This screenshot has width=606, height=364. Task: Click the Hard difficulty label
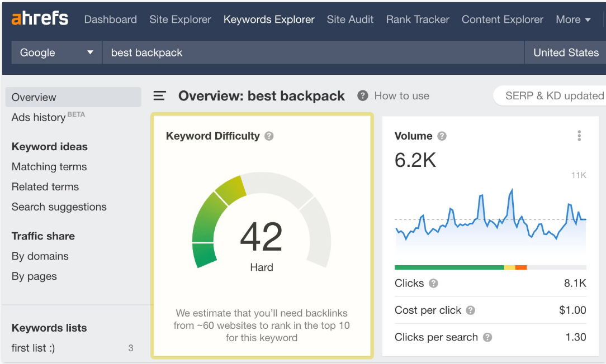pyautogui.click(x=262, y=267)
